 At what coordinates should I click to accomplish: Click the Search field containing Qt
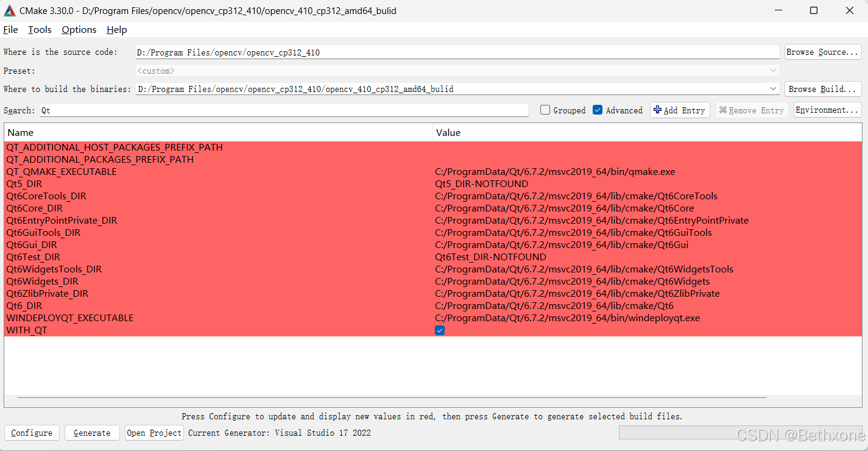coord(284,110)
